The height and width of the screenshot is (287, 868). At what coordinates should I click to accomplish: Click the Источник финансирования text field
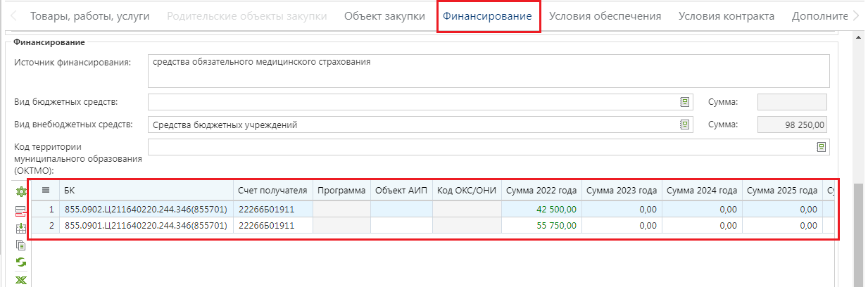(x=489, y=71)
